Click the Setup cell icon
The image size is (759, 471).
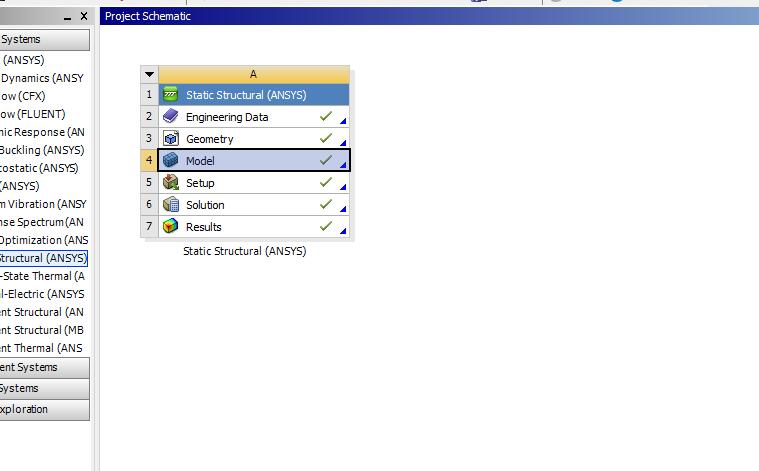170,182
